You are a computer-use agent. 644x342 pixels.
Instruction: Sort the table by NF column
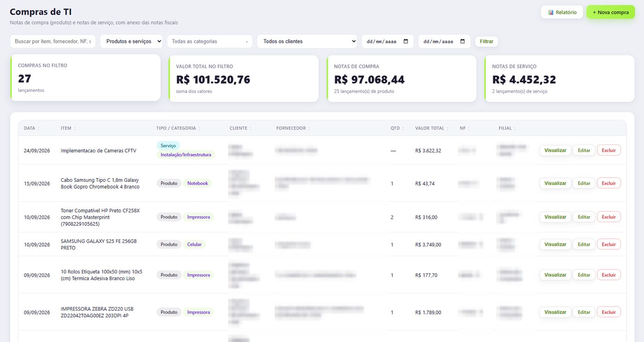[465, 128]
